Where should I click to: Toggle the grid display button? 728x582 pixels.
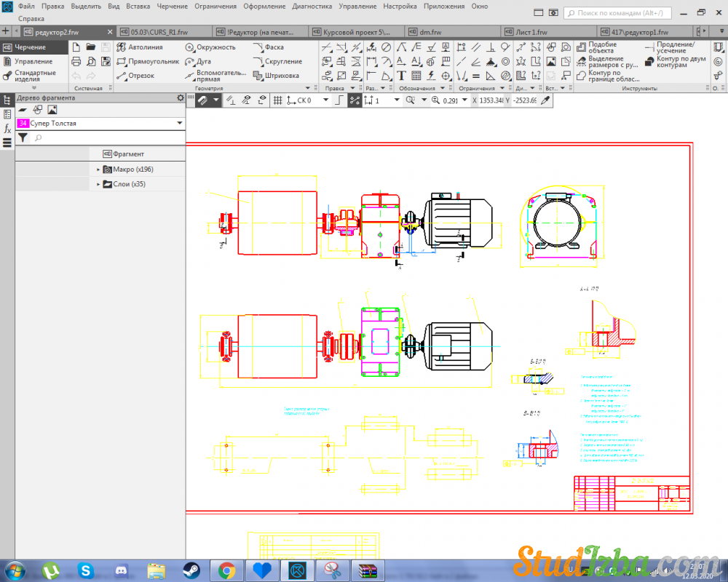(277, 100)
